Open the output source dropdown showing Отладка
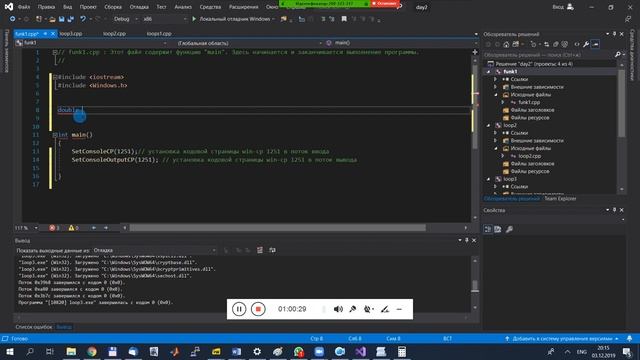 (x=154, y=250)
